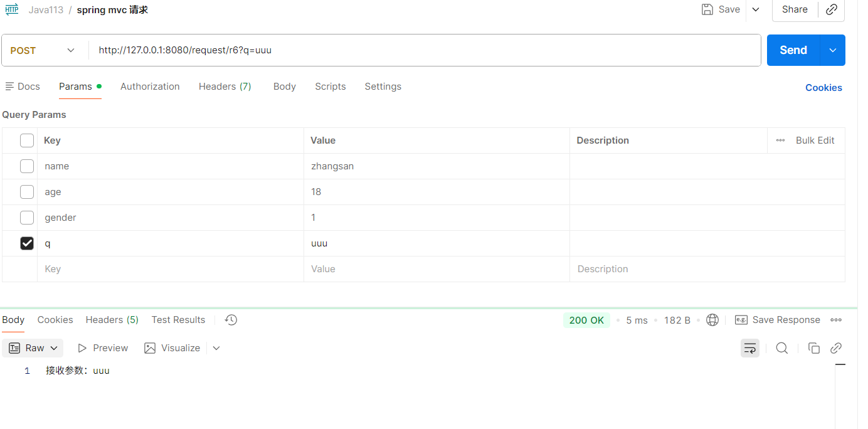Viewport: 868px width, 429px height.
Task: Click the Save floppy disk icon
Action: (x=707, y=9)
